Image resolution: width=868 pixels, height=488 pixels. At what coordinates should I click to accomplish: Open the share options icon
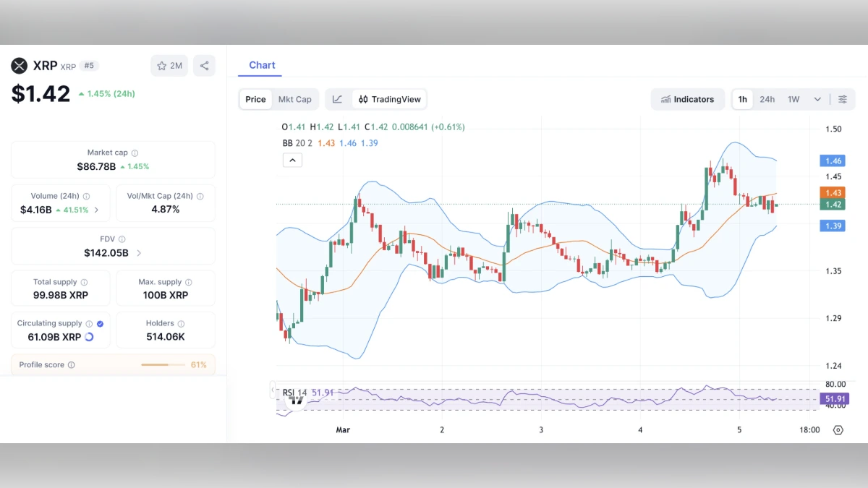[204, 65]
